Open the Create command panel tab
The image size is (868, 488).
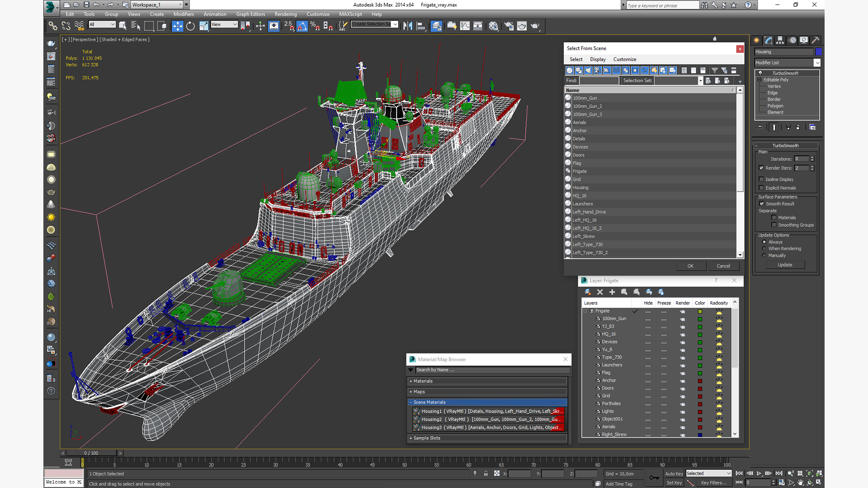coord(756,40)
